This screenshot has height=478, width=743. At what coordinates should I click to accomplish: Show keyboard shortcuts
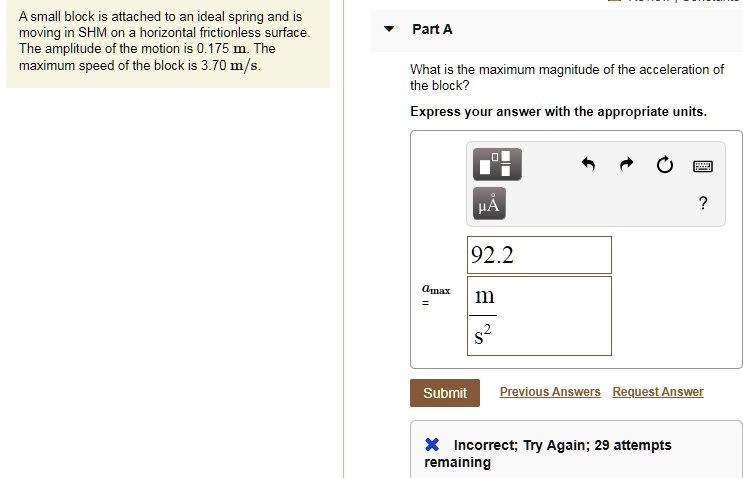702,165
